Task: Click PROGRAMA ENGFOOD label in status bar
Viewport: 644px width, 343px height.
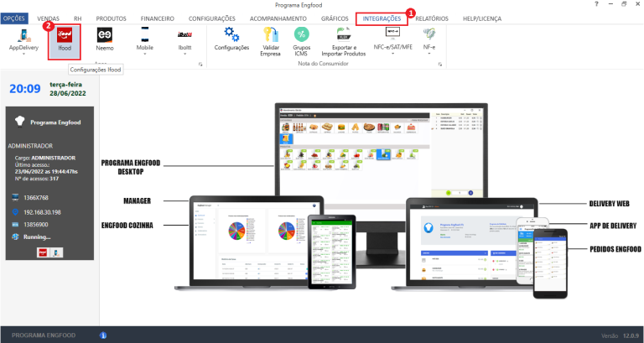Action: (x=44, y=335)
